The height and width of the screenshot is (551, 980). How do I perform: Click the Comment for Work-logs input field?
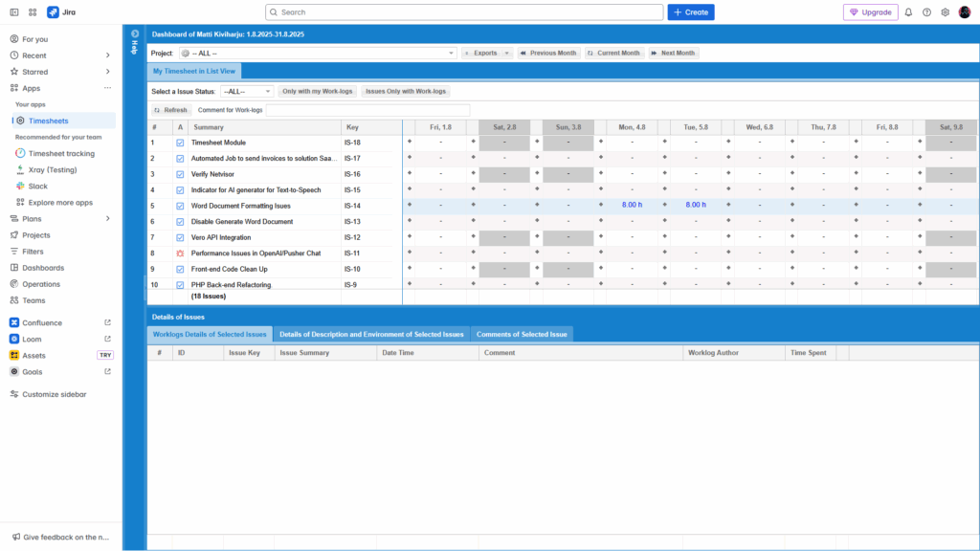point(367,110)
